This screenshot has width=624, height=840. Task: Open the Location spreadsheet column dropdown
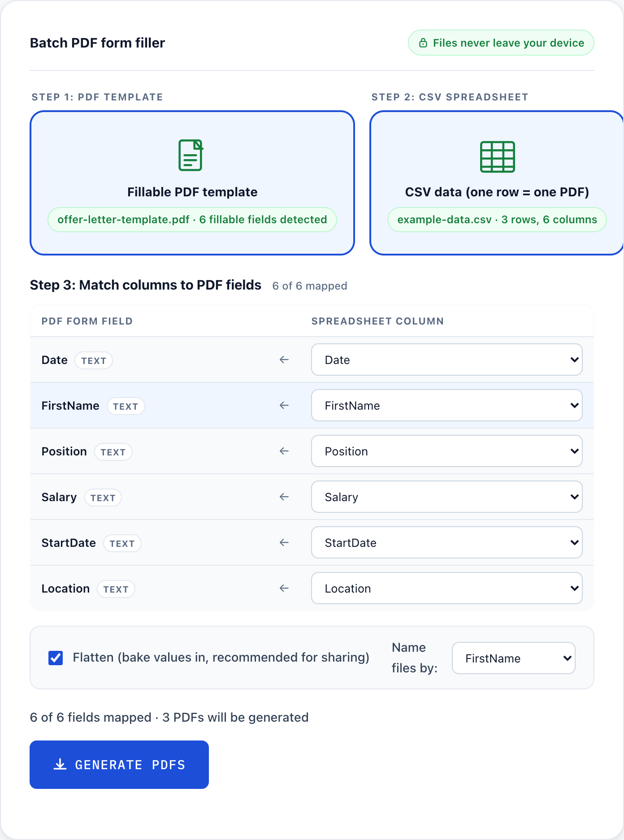446,588
